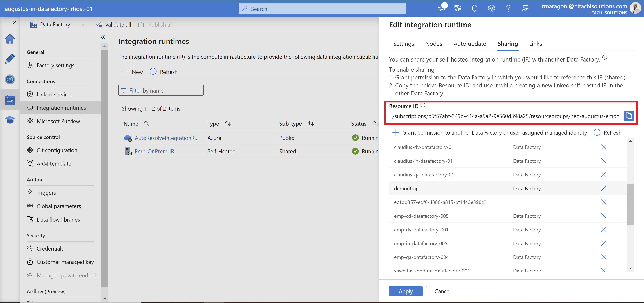Screen dimensions: 644x303
Task: Open the Data Factory dropdown
Action: click(57, 25)
